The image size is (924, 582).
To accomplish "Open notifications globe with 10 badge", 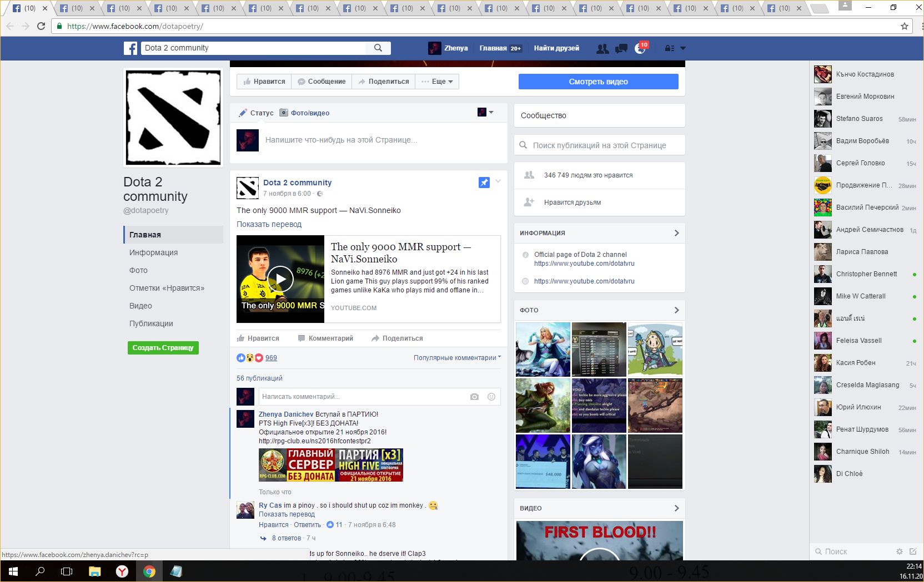I will pos(640,49).
